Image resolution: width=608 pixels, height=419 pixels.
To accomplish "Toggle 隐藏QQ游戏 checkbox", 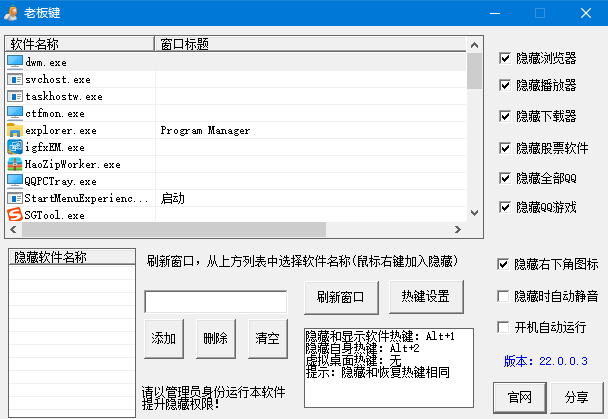I will [x=505, y=207].
